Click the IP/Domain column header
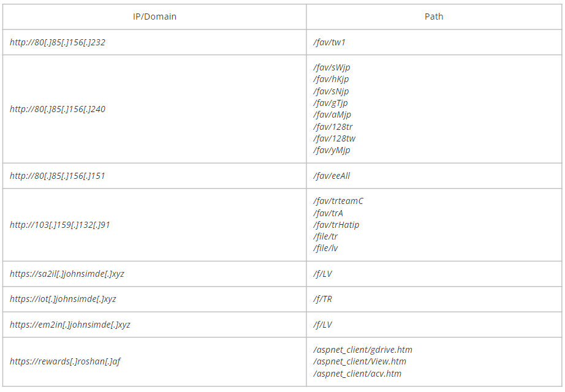This screenshot has height=392, width=565. (154, 17)
